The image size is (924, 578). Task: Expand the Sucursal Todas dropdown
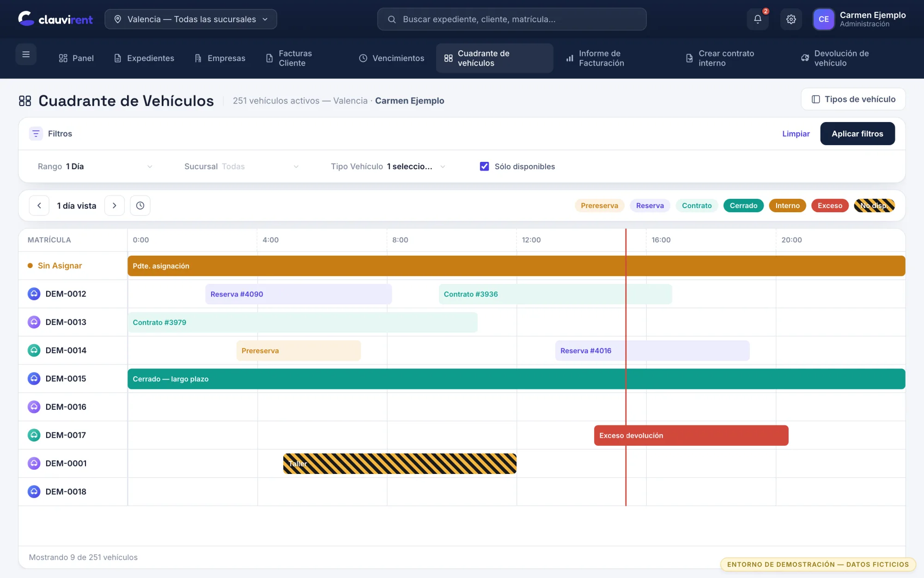[242, 166]
